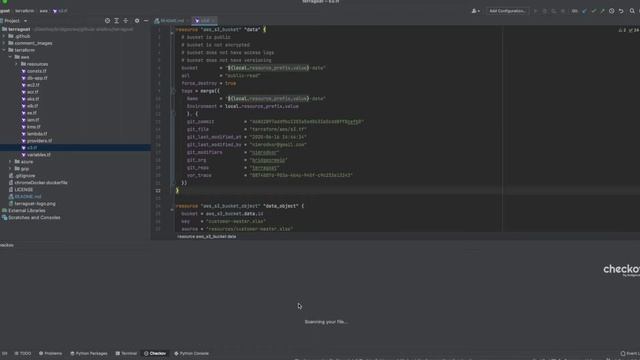This screenshot has height=360, width=640.
Task: Open the Python Packages tool window tab
Action: point(89,353)
